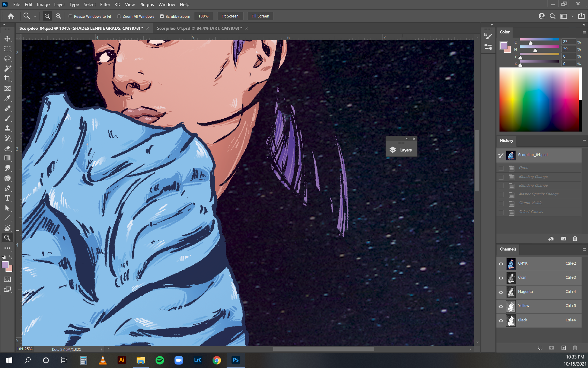Open the Color panel options menu
588x368 pixels.
(584, 32)
